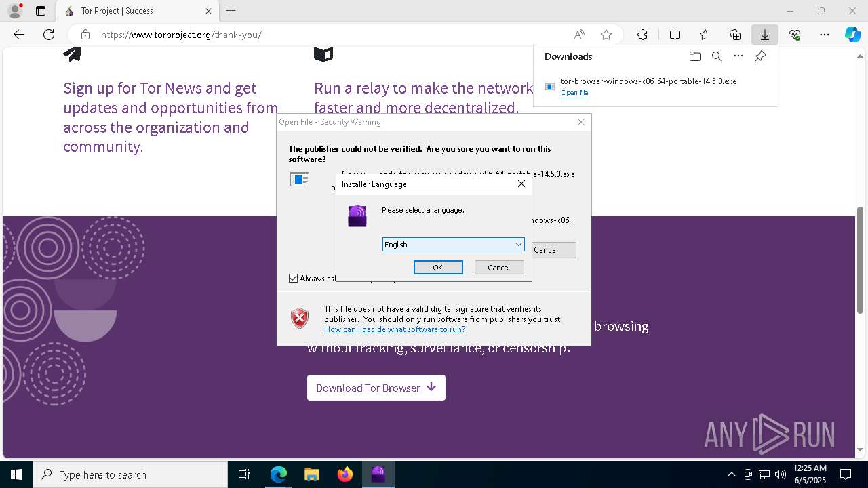Click Run a relay heading text

click(x=424, y=98)
